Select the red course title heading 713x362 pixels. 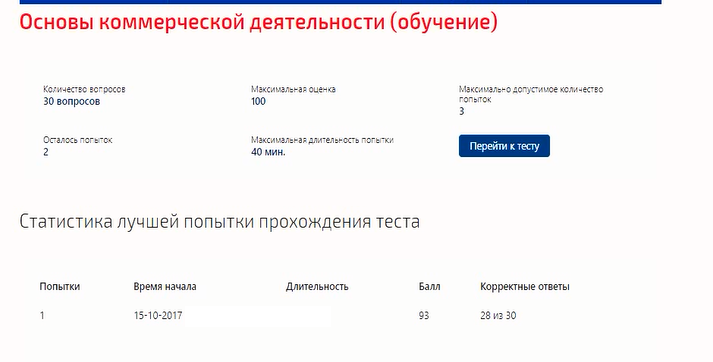(x=258, y=22)
